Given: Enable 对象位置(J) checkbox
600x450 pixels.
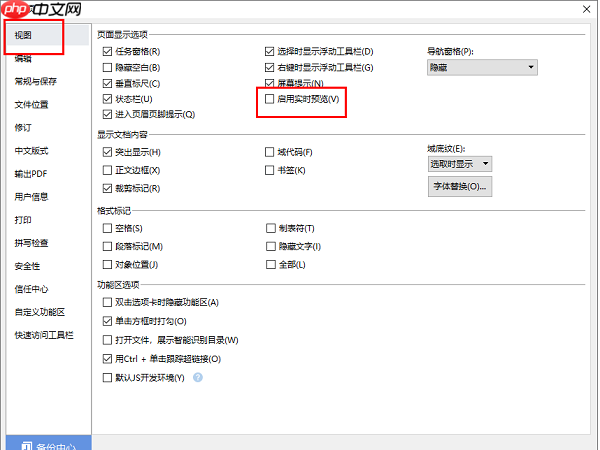Looking at the screenshot, I should point(107,264).
